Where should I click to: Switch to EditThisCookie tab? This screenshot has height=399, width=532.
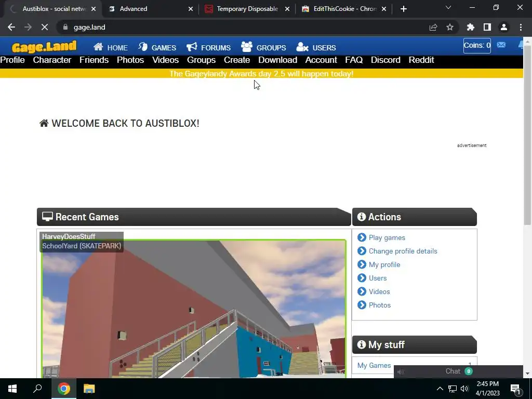point(344,9)
